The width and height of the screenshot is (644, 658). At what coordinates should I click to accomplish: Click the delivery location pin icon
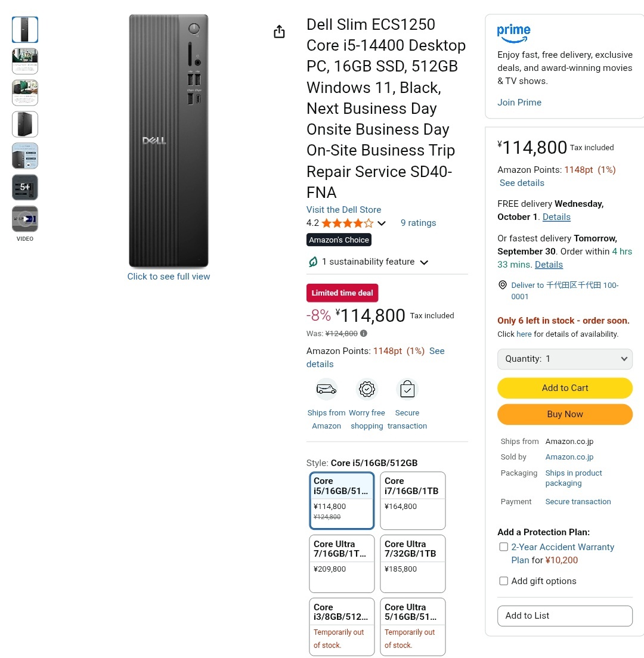[503, 285]
